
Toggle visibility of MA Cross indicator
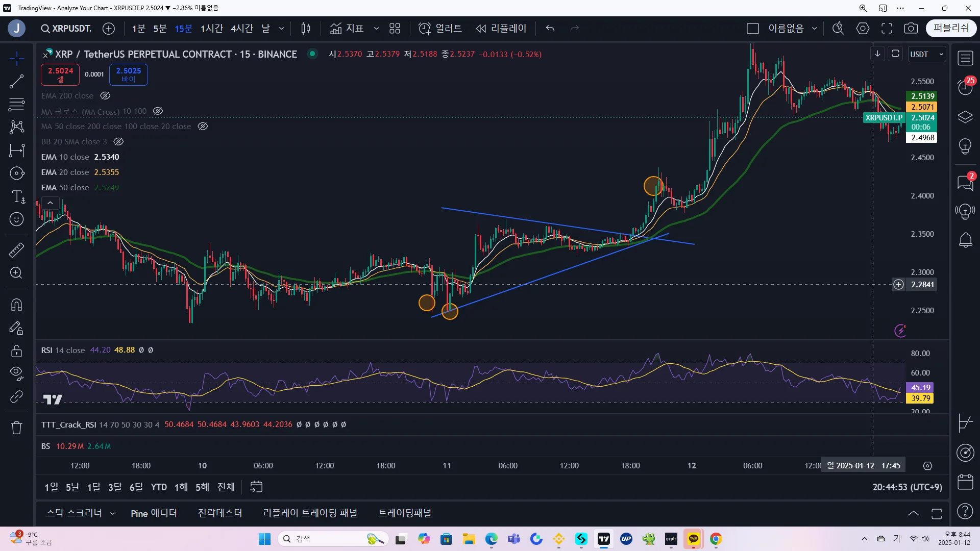click(x=158, y=111)
